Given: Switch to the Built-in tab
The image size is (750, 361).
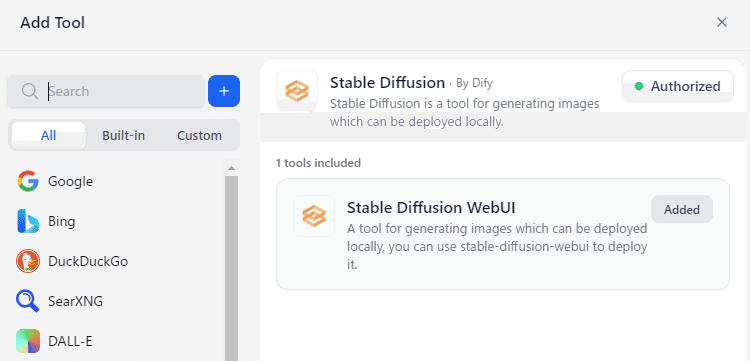Looking at the screenshot, I should click(x=123, y=135).
